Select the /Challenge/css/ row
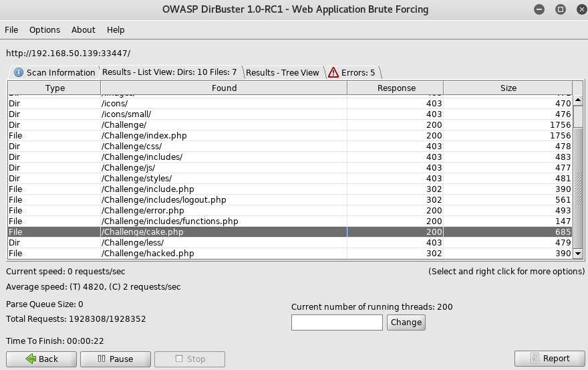Viewport: 588px width, 370px height. pyautogui.click(x=290, y=146)
